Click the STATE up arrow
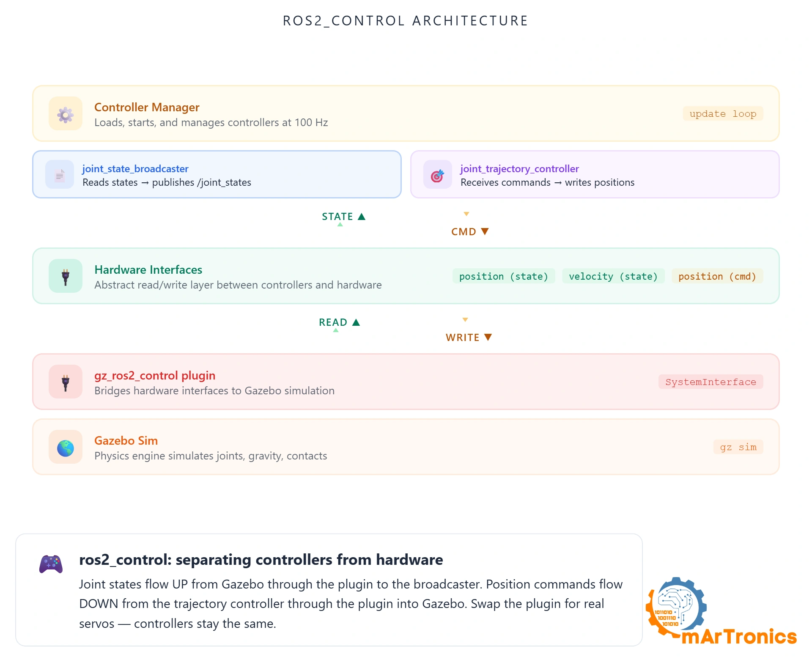 coord(362,217)
